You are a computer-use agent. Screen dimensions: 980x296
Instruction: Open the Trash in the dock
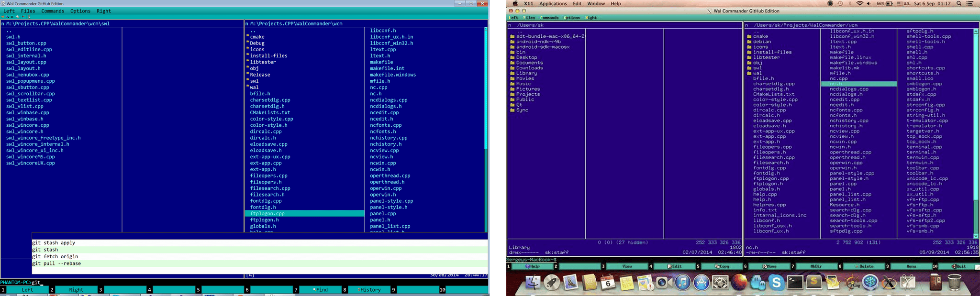pos(954,283)
